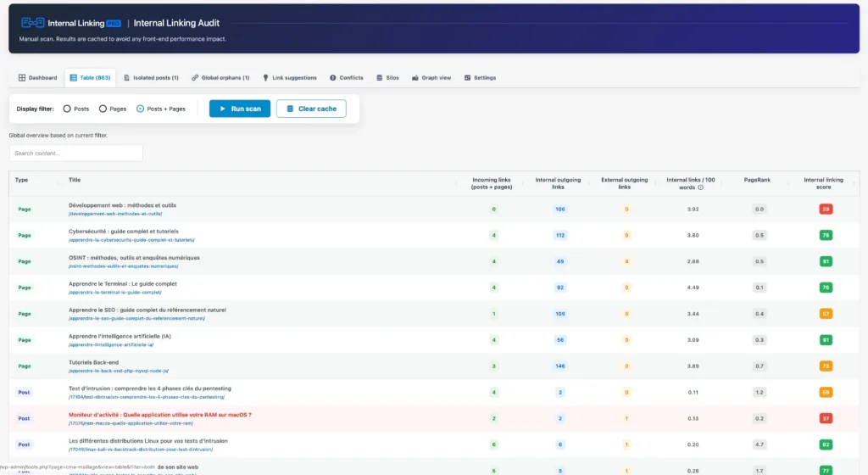The height and width of the screenshot is (475, 868).
Task: Select the Posts display filter
Action: [x=67, y=109]
